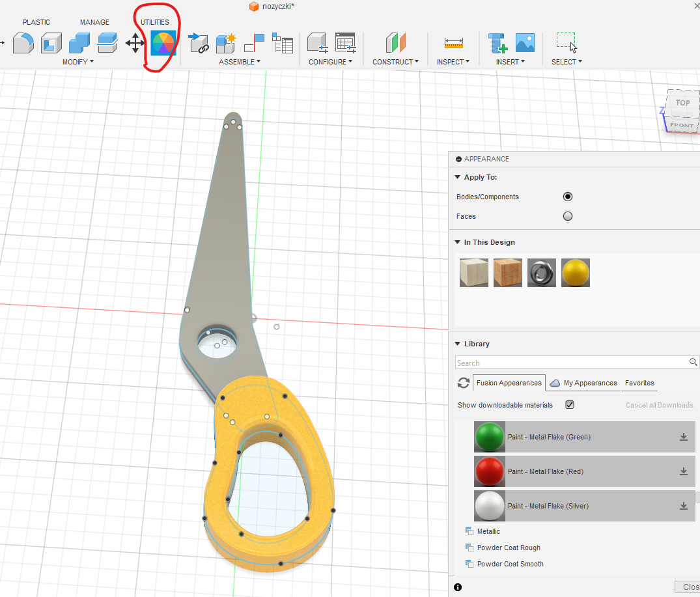Select the Fillet tool in Modify
Viewport: 700px width, 597px height.
[x=23, y=44]
